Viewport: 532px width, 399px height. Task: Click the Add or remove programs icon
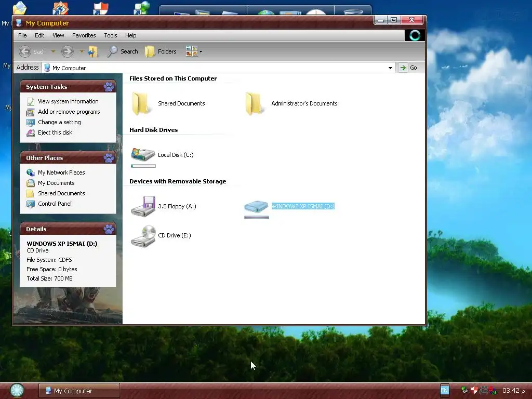click(31, 112)
